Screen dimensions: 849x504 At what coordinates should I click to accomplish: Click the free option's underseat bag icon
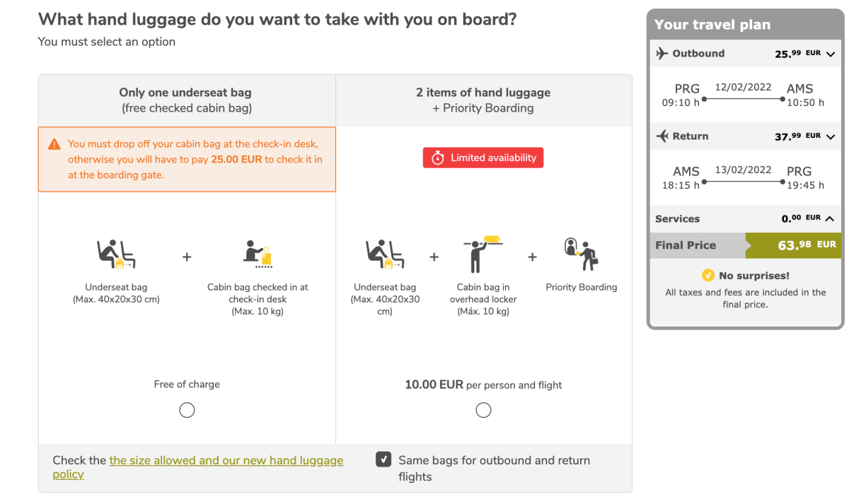(x=116, y=254)
